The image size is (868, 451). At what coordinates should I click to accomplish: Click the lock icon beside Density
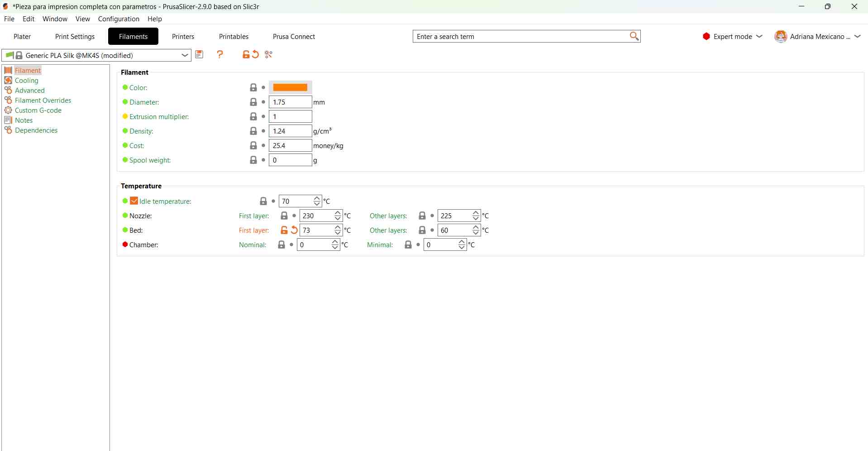[x=254, y=131]
